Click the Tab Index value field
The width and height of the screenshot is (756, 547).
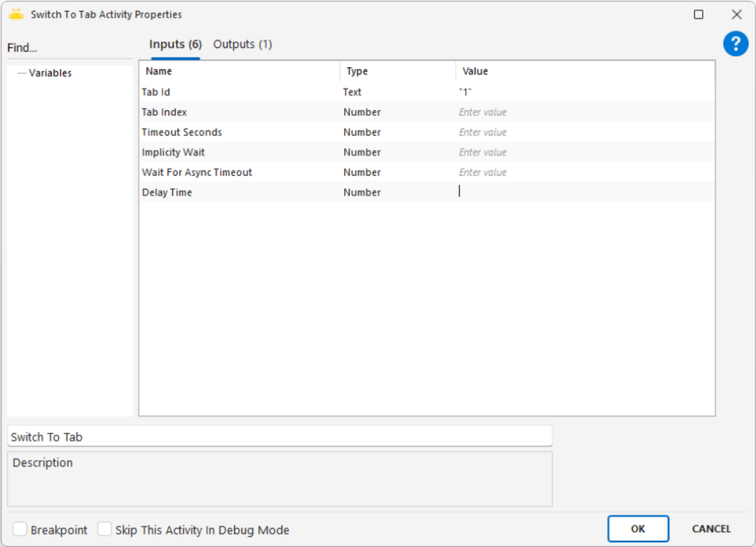tap(583, 112)
